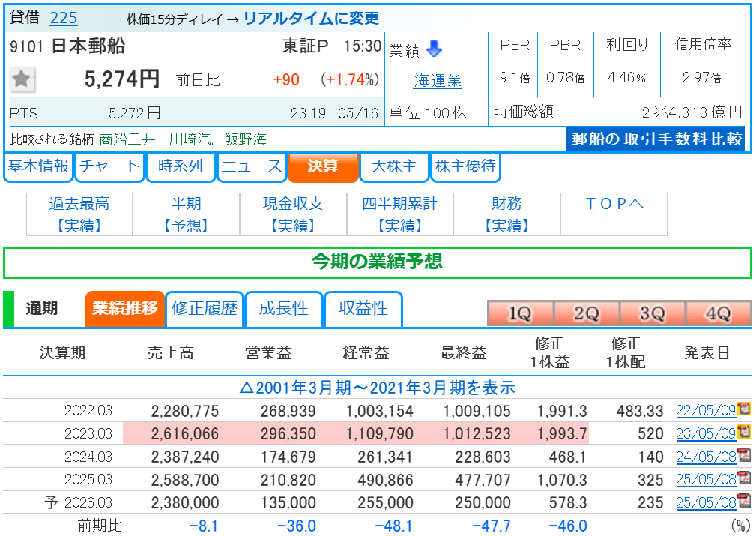The image size is (756, 536).
Task: Show the 収益性 tab
Action: click(363, 309)
